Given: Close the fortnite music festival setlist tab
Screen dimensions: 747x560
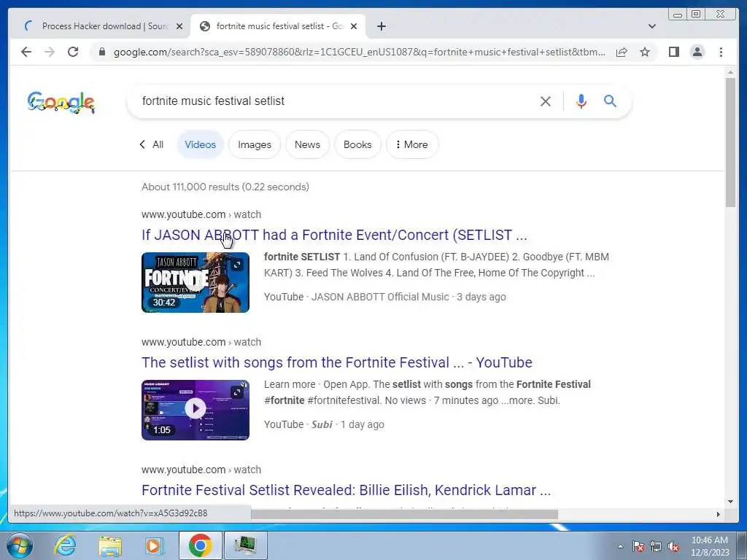Looking at the screenshot, I should [x=354, y=26].
